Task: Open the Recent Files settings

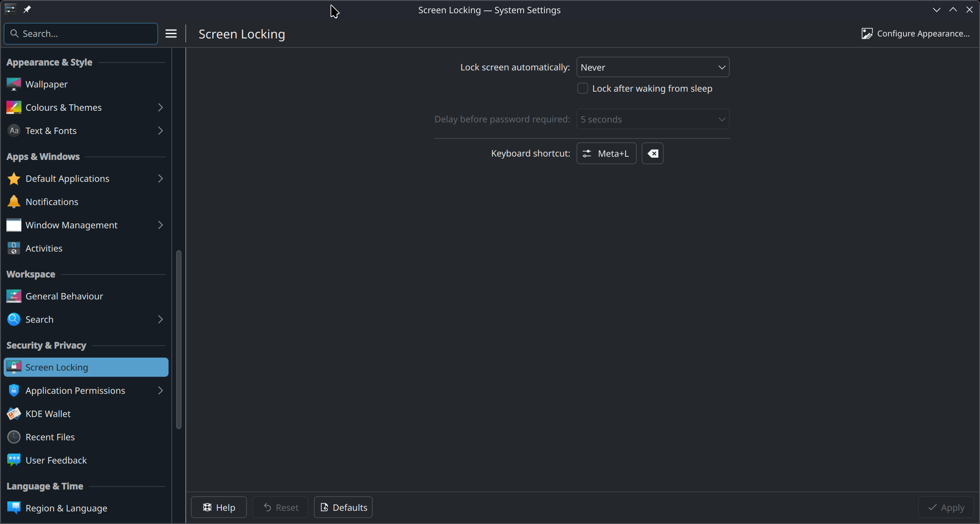Action: (x=50, y=437)
